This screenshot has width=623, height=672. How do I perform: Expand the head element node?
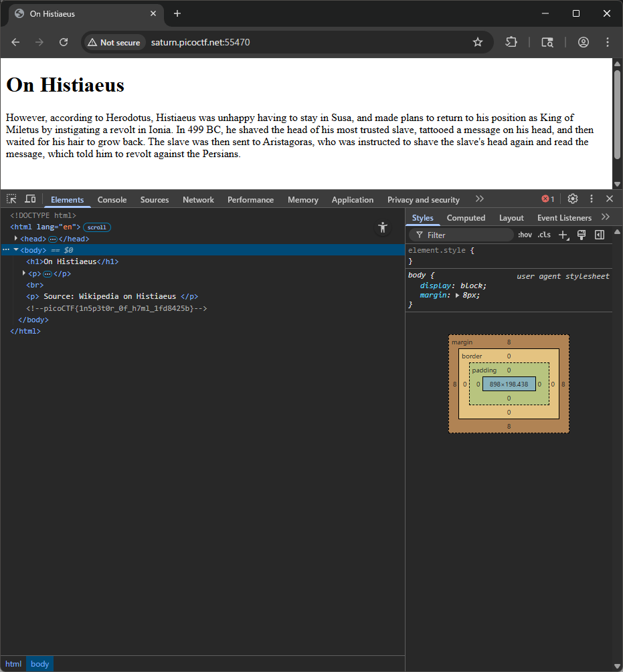click(16, 239)
